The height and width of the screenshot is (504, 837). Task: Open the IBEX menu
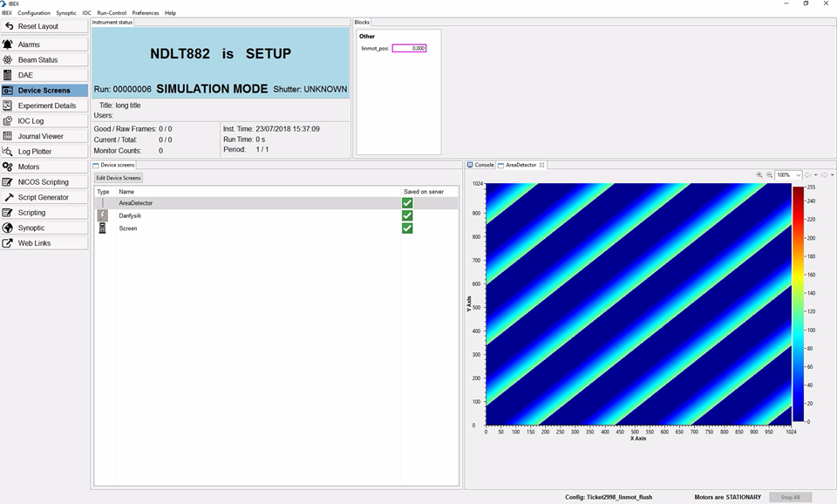6,13
